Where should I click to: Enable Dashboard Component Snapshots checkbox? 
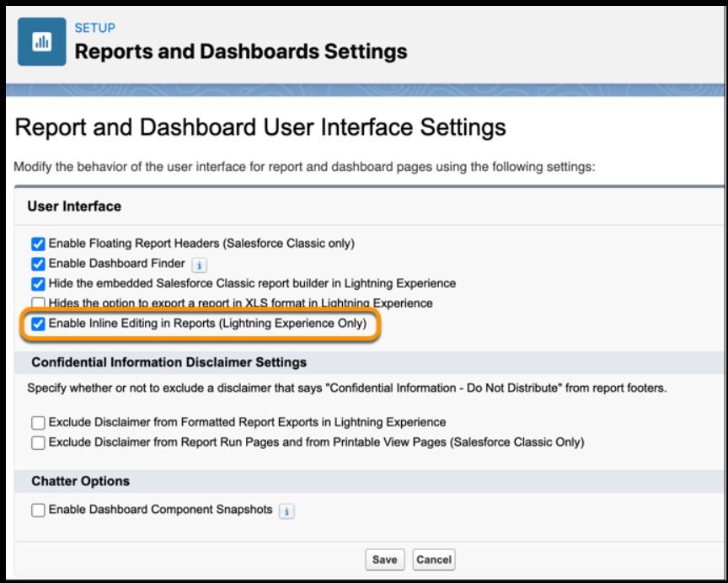click(x=38, y=511)
